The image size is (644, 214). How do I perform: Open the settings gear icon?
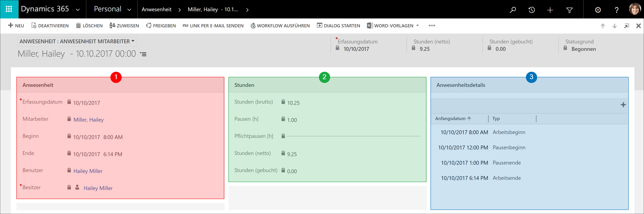[x=598, y=10]
